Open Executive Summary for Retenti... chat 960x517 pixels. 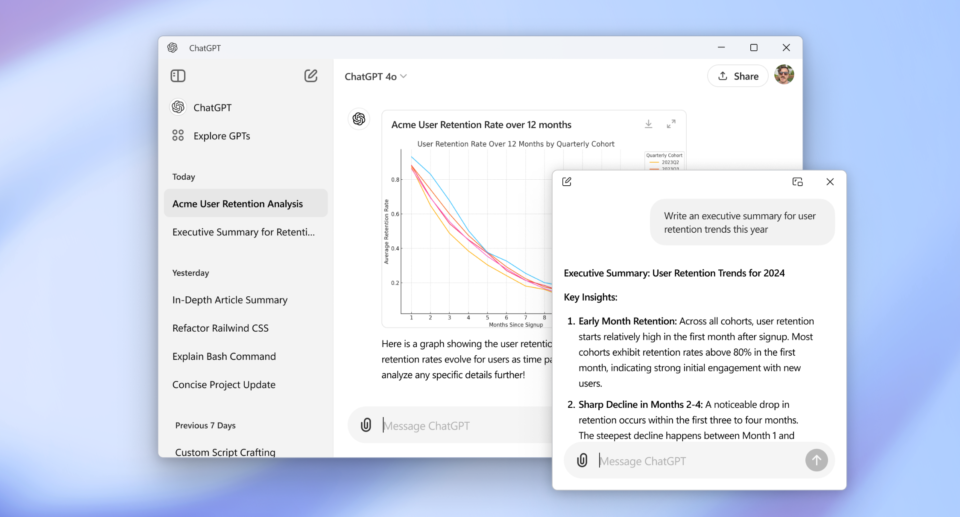[246, 232]
